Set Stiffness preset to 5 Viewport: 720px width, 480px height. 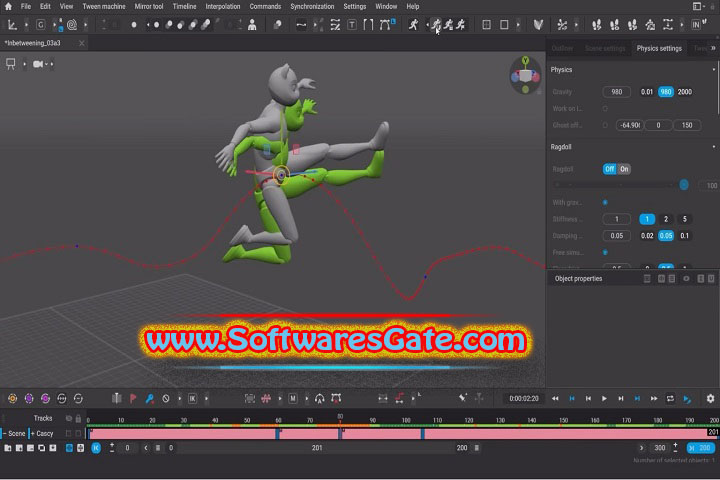(685, 219)
